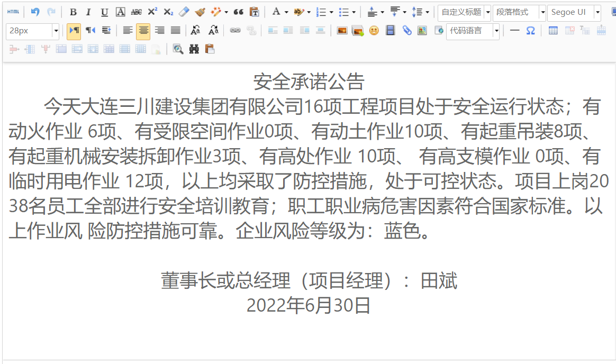Insert a special character (Omega)

pyautogui.click(x=530, y=31)
